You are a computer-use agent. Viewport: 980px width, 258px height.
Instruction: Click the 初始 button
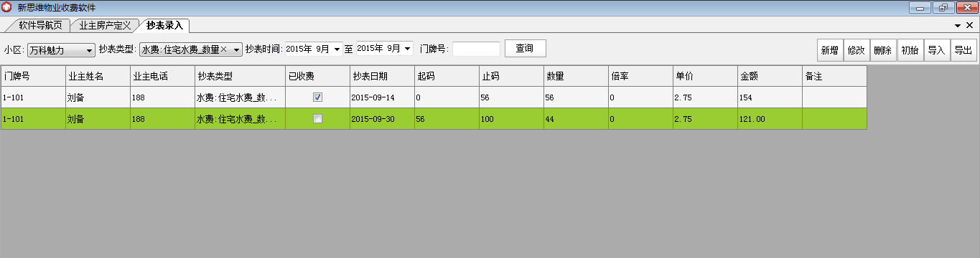(910, 50)
